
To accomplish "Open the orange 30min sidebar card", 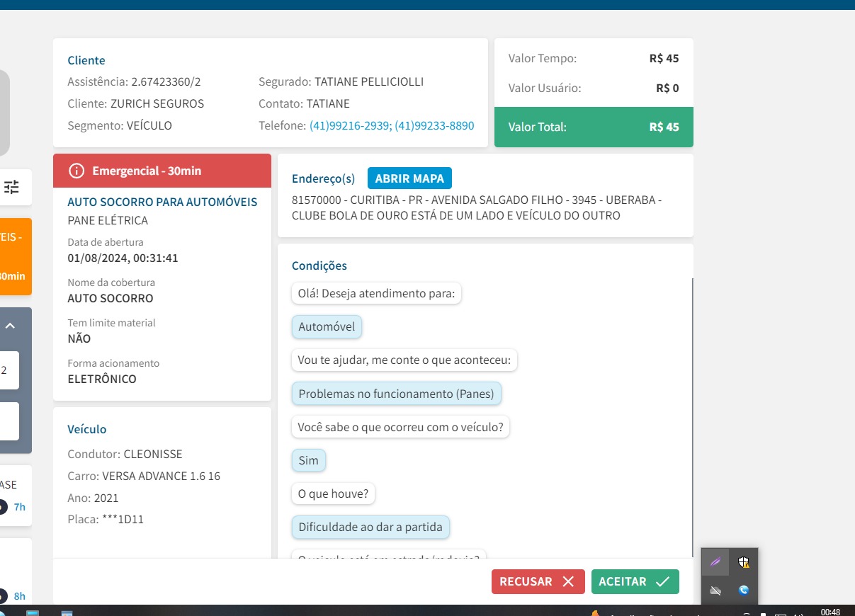I will click(15, 256).
